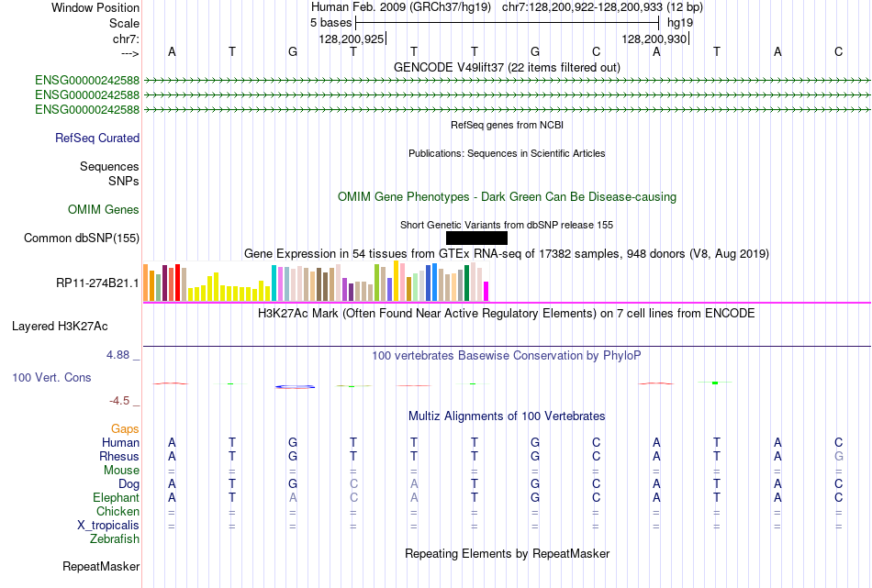The height and width of the screenshot is (588, 872).
Task: Open OMIM Genes track settings label
Action: tap(104, 209)
